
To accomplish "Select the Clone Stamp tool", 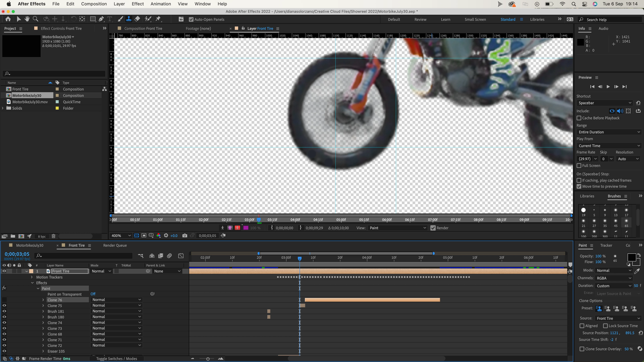I will click(x=129, y=19).
